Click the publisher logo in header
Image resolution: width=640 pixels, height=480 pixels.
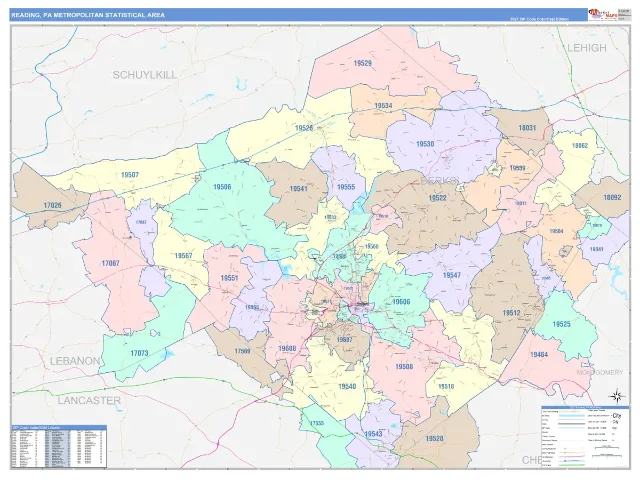pos(602,14)
